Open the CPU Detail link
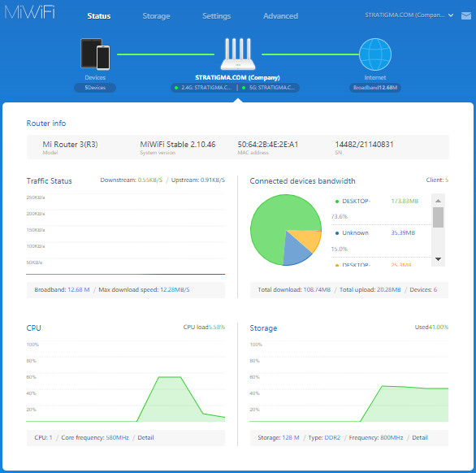The width and height of the screenshot is (476, 473). tap(145, 437)
